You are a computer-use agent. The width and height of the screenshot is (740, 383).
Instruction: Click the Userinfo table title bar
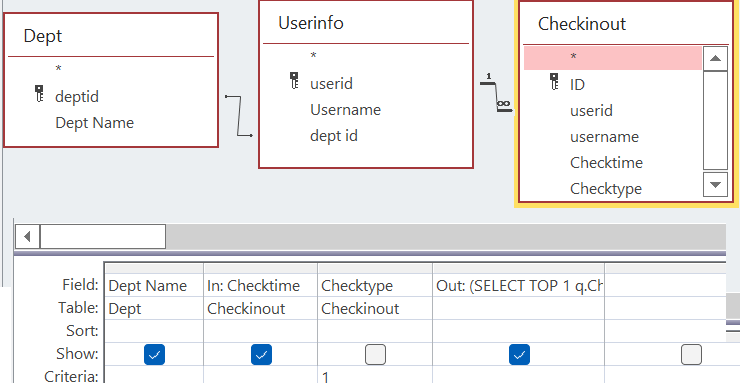pyautogui.click(x=366, y=23)
